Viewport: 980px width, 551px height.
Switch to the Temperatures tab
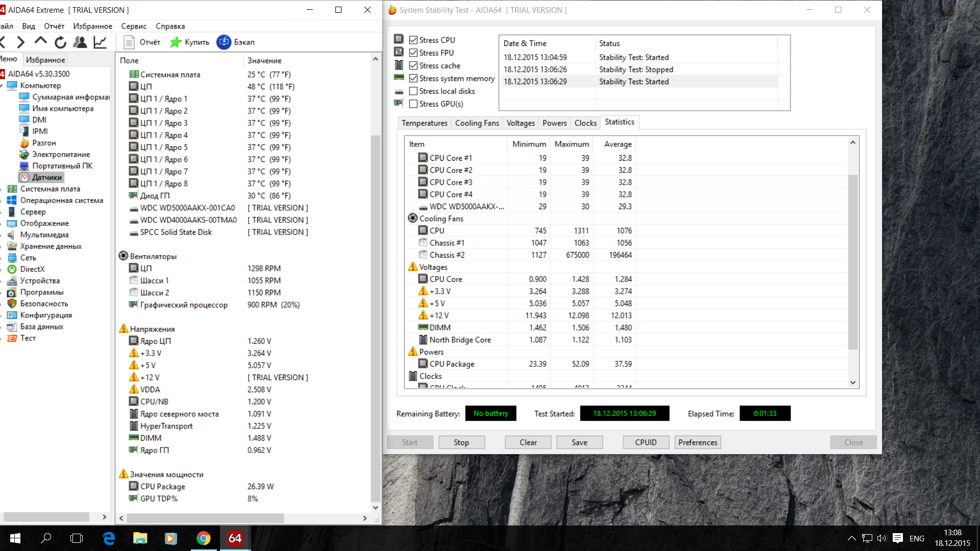point(424,123)
